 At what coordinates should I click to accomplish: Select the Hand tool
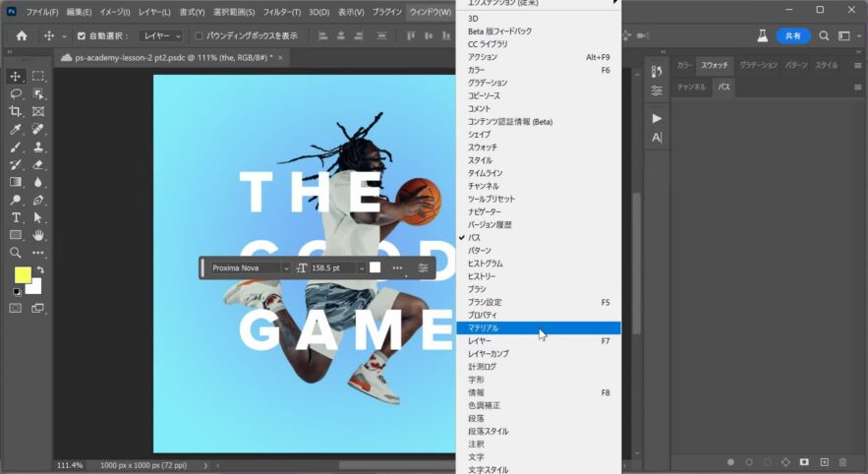(38, 235)
